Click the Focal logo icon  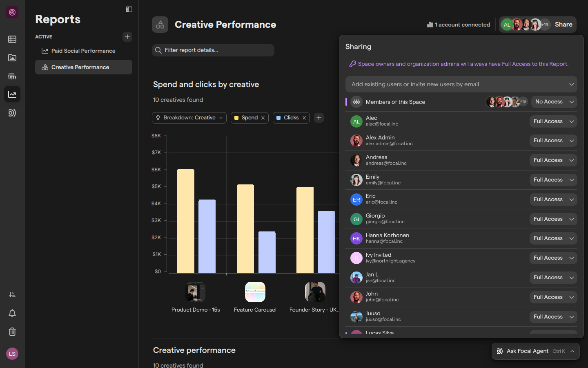(x=12, y=12)
